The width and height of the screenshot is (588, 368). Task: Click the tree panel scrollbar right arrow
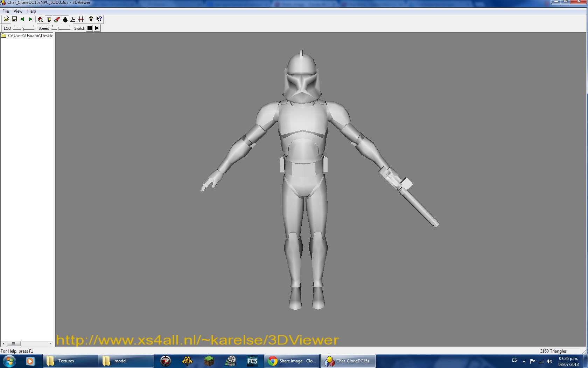(50, 343)
